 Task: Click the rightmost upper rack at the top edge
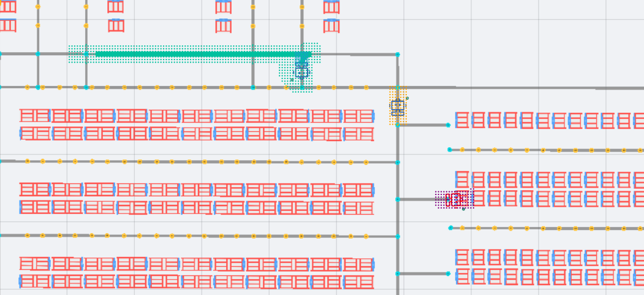(331, 7)
